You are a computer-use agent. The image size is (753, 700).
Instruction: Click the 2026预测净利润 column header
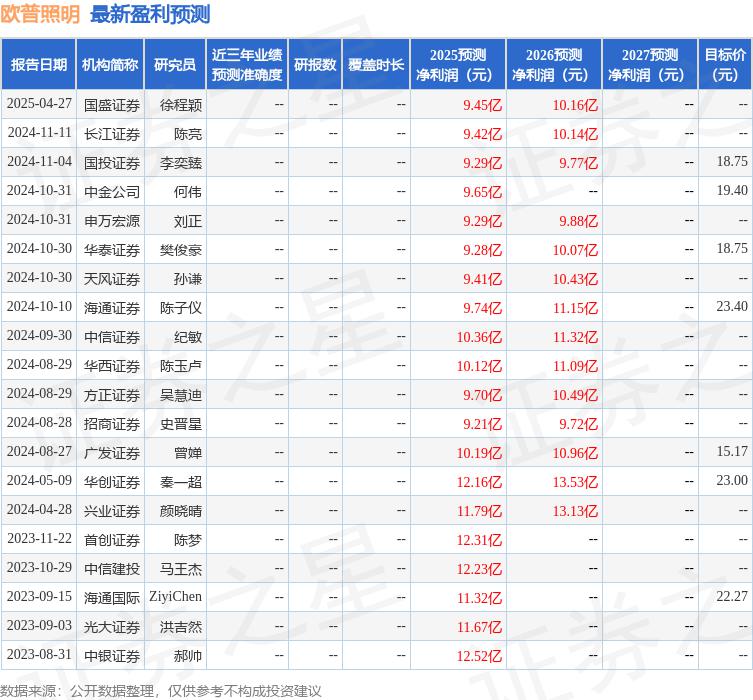tap(554, 65)
